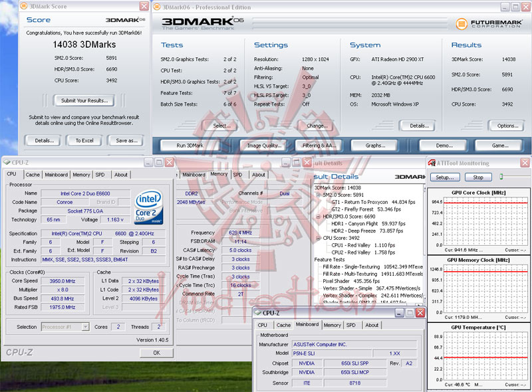Start benchmark with Run 3DMark

click(190, 146)
